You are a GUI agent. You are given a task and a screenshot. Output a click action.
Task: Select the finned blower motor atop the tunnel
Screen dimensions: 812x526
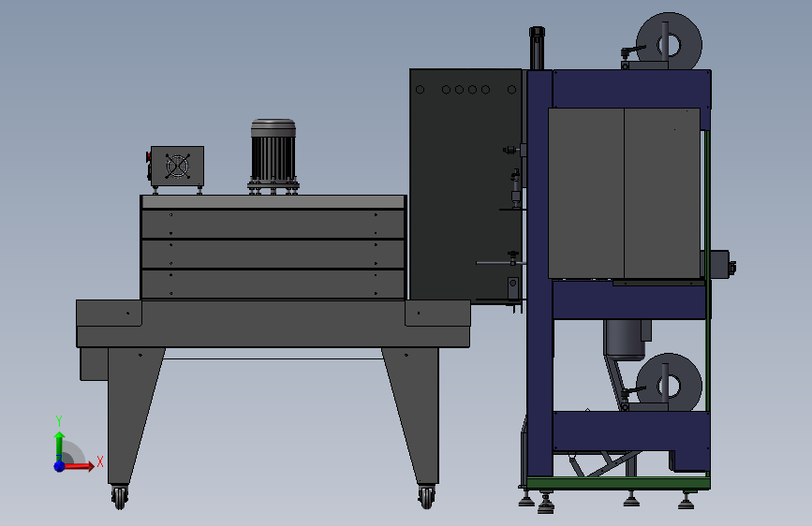coord(273,157)
